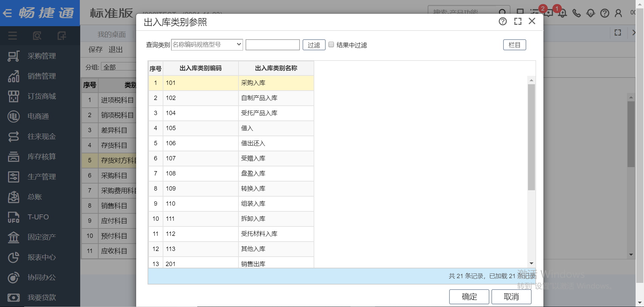The height and width of the screenshot is (307, 644).
Task: Select row 101 采购入库
Action: [x=231, y=83]
